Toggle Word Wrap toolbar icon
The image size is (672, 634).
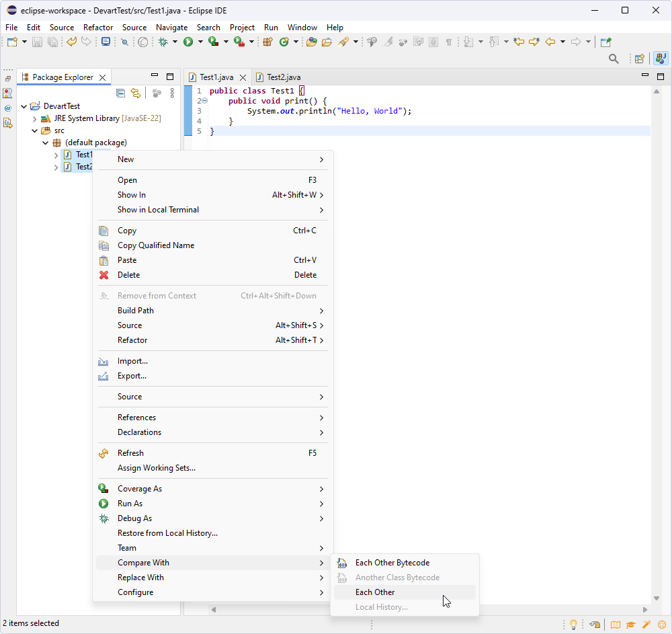418,42
